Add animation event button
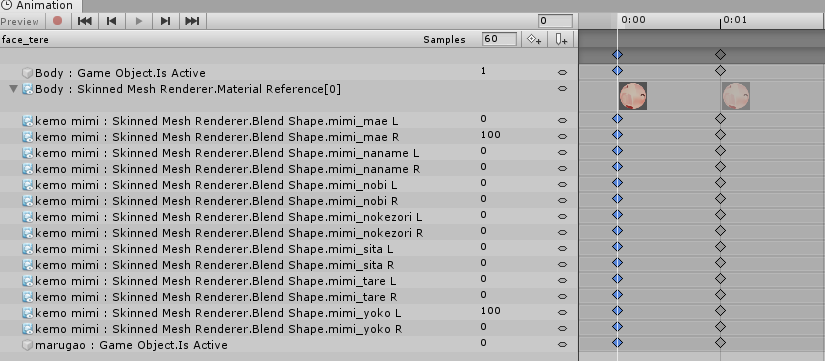 point(561,39)
